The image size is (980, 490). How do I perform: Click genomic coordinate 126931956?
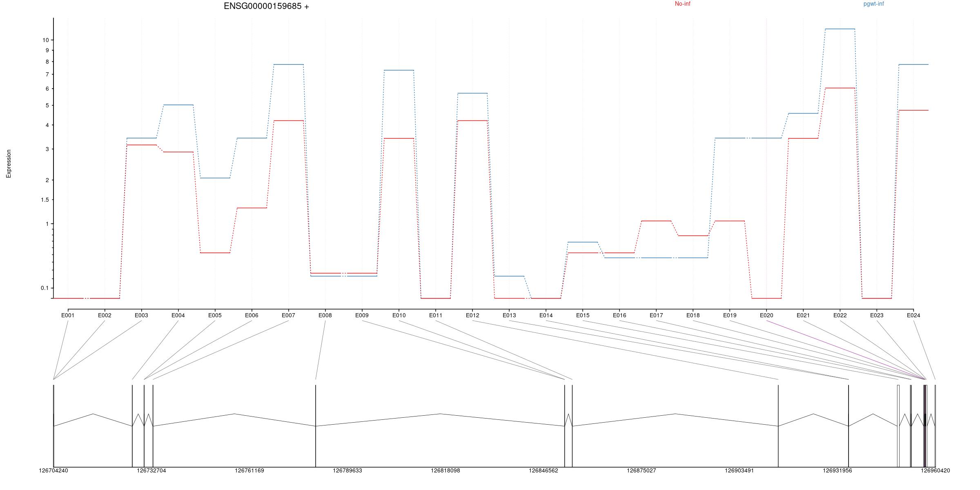pyautogui.click(x=837, y=470)
